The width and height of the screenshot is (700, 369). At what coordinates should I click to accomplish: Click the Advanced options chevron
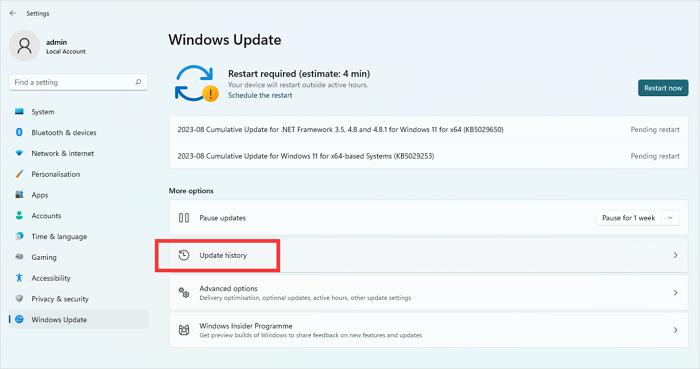point(675,293)
